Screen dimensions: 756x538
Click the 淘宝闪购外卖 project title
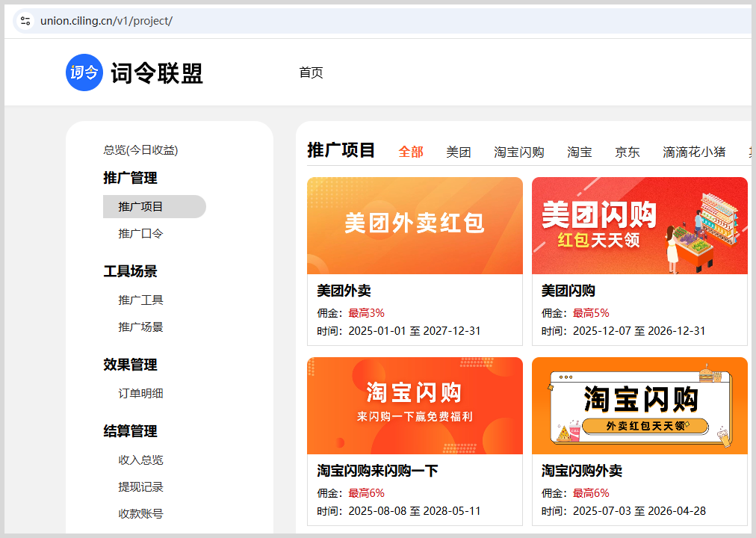pyautogui.click(x=582, y=471)
